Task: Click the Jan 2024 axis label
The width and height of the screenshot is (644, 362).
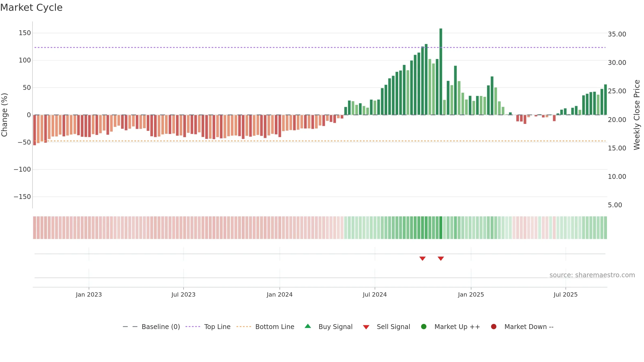Action: (280, 295)
